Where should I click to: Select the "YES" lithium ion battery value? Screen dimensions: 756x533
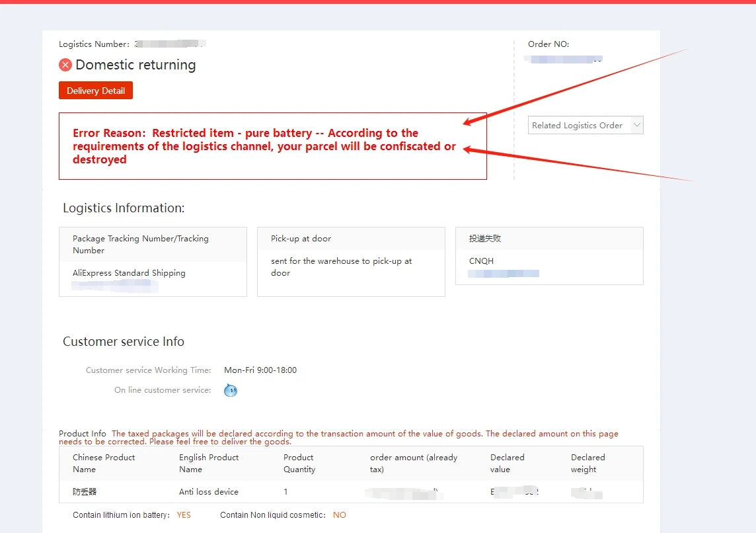point(184,514)
